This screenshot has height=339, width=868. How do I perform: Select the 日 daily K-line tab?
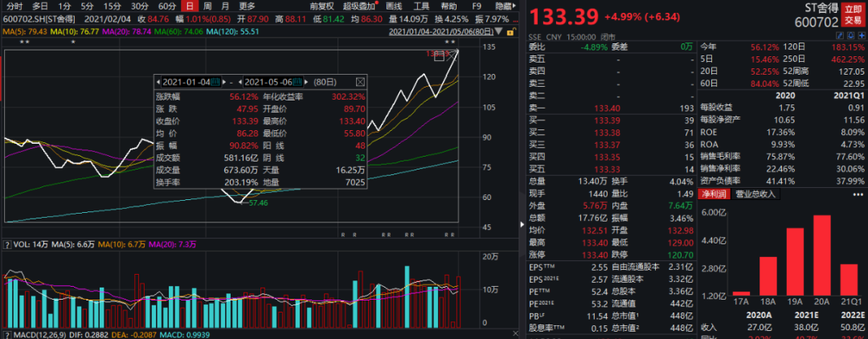coord(190,6)
